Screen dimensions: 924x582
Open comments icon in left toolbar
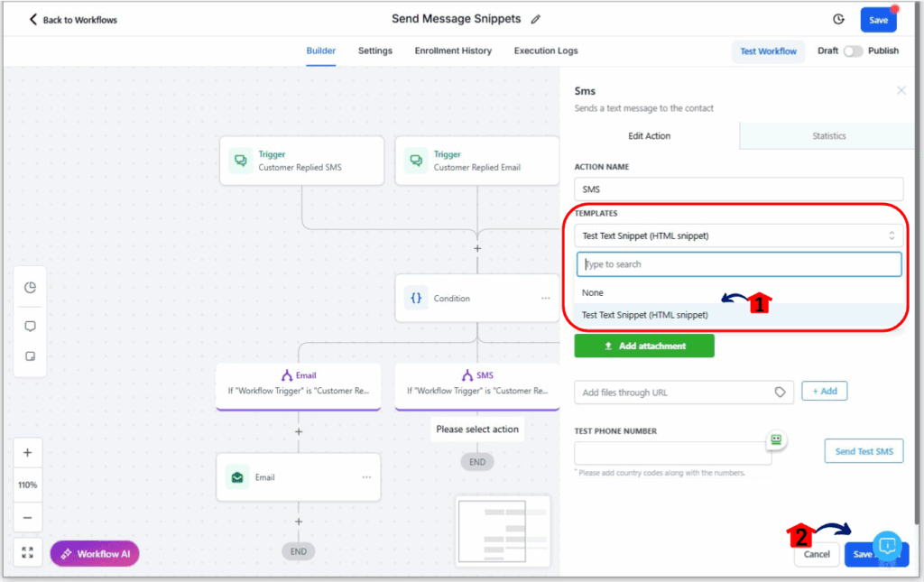click(30, 327)
